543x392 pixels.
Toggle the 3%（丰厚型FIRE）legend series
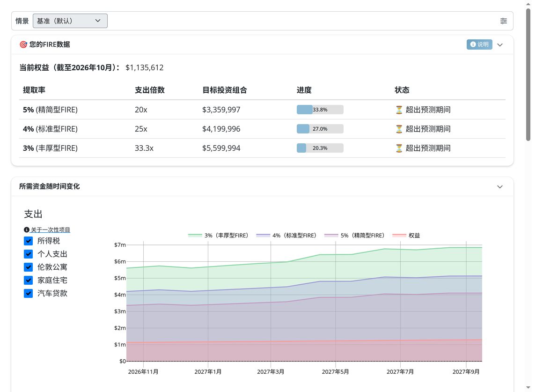tap(218, 235)
